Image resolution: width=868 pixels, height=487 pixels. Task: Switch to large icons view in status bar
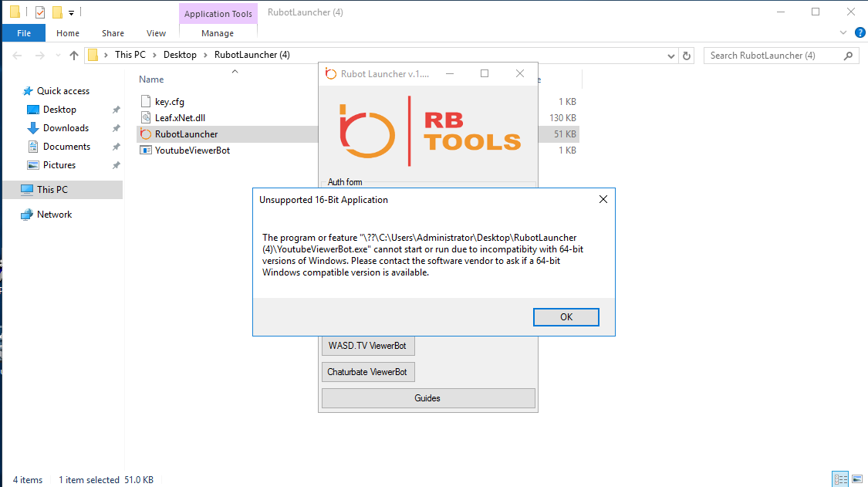(856, 479)
